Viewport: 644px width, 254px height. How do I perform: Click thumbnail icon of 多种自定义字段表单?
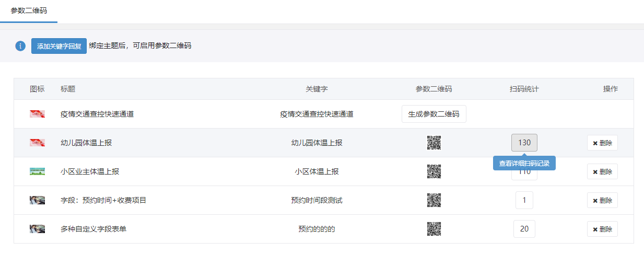coord(37,229)
